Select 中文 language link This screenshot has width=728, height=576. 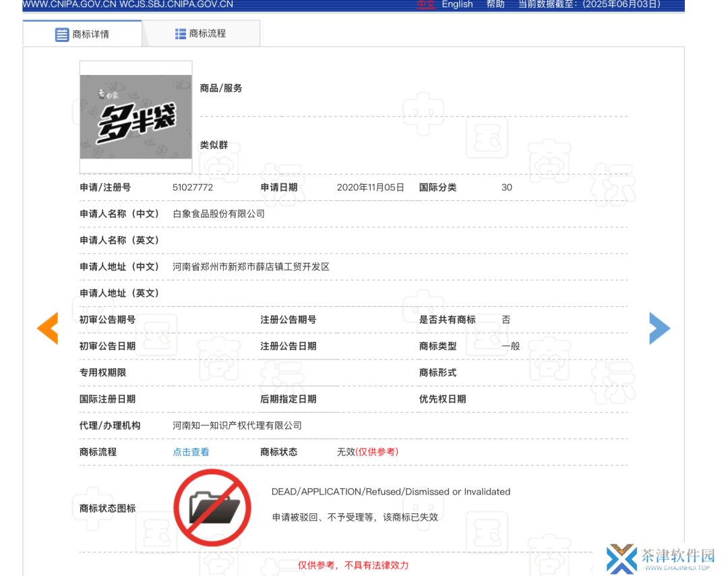426,5
